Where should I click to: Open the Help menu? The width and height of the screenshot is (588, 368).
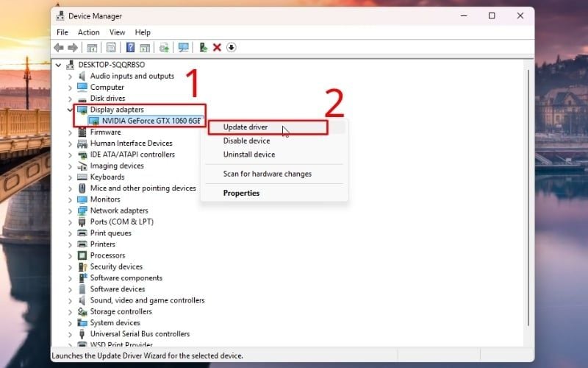pos(143,32)
